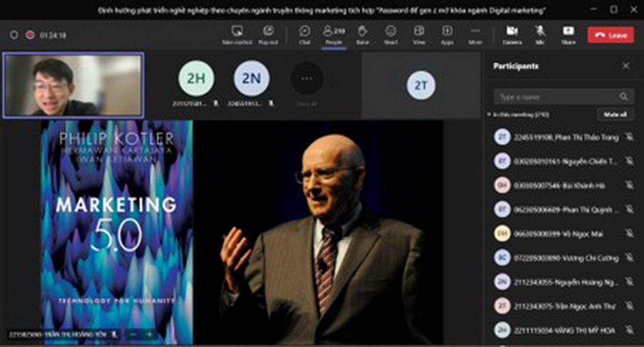This screenshot has height=347, width=644.
Task: Click avatar of Vương Chí Cường
Action: [502, 258]
